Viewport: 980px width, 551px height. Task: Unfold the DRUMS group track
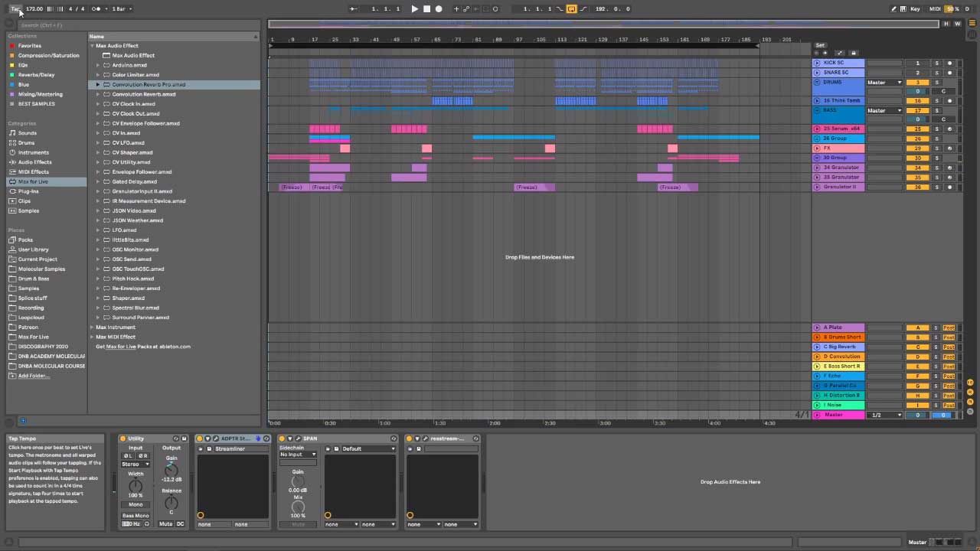click(817, 82)
